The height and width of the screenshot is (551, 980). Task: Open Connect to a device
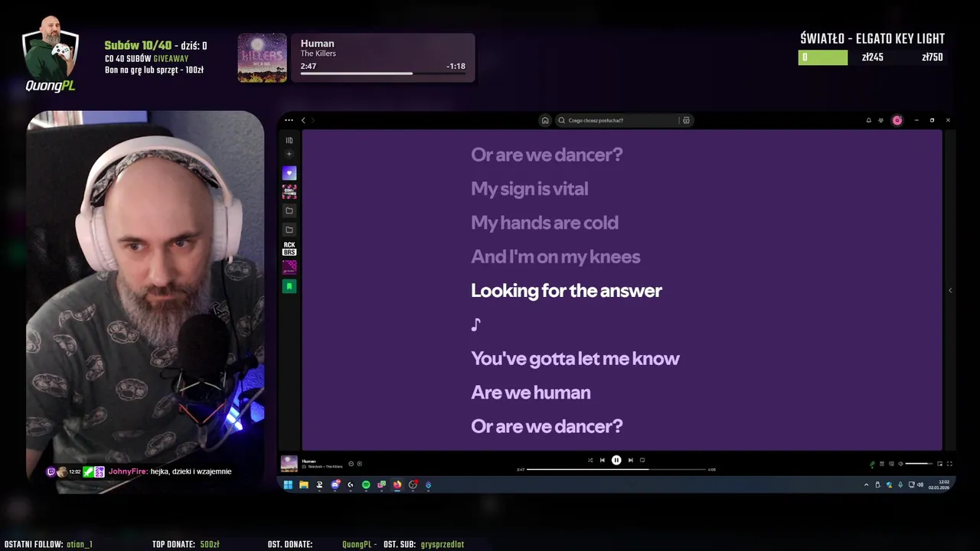891,464
